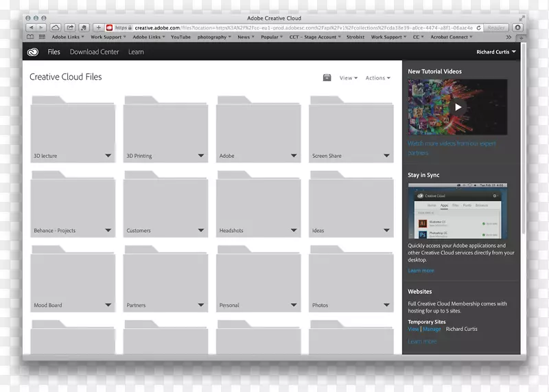Open the Headshots folder

tap(259, 204)
